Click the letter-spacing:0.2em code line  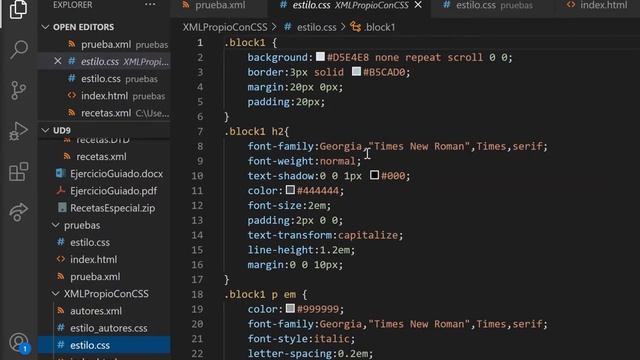point(310,353)
